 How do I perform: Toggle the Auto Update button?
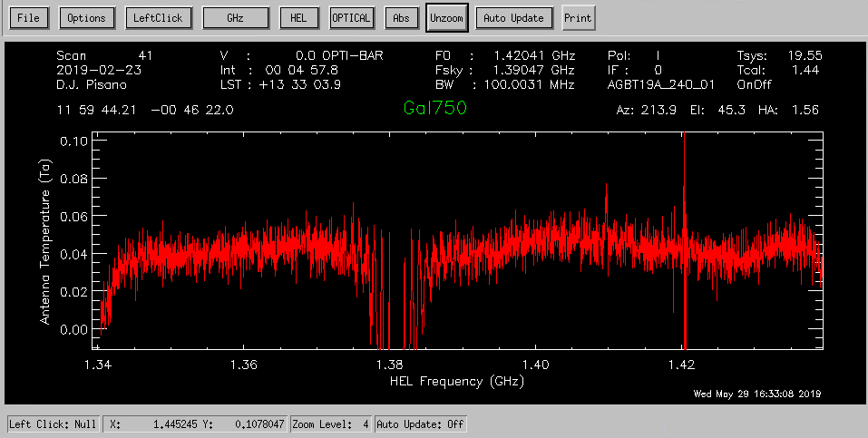point(514,18)
